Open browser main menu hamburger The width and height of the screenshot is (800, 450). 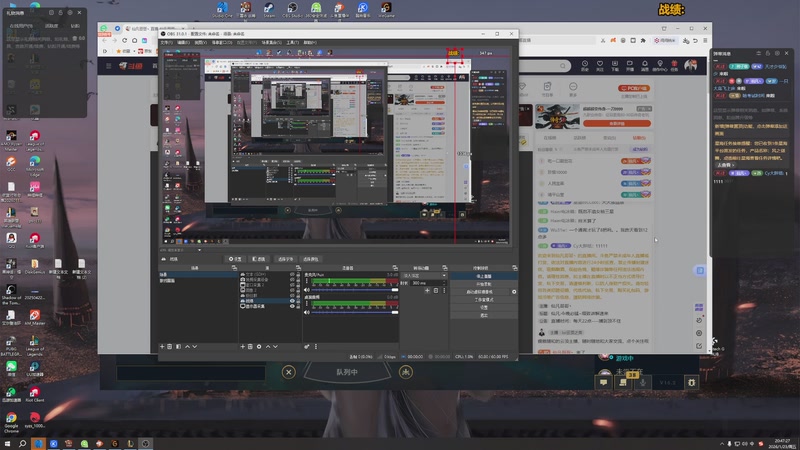[705, 40]
